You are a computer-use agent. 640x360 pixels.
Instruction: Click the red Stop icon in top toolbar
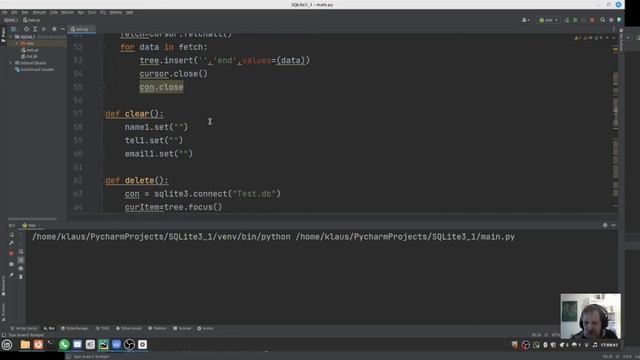tap(592, 20)
